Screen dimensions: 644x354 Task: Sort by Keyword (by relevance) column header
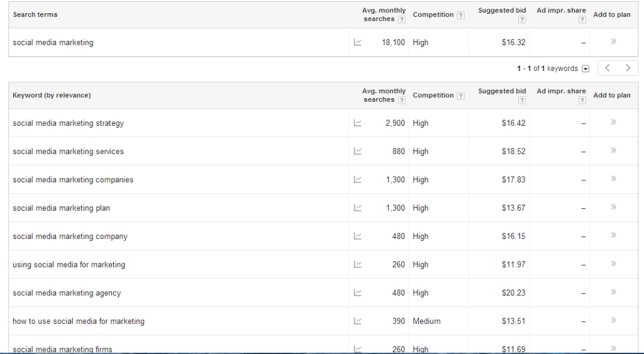coord(52,96)
